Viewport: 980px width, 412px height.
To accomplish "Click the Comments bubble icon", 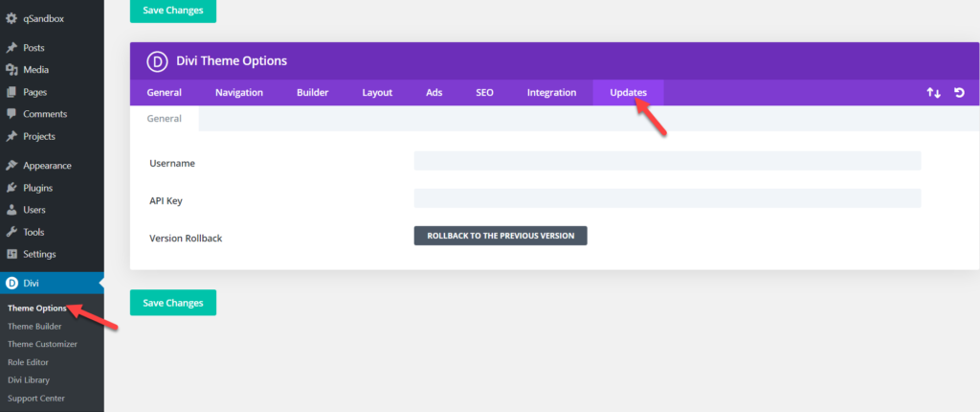I will pyautogui.click(x=11, y=114).
